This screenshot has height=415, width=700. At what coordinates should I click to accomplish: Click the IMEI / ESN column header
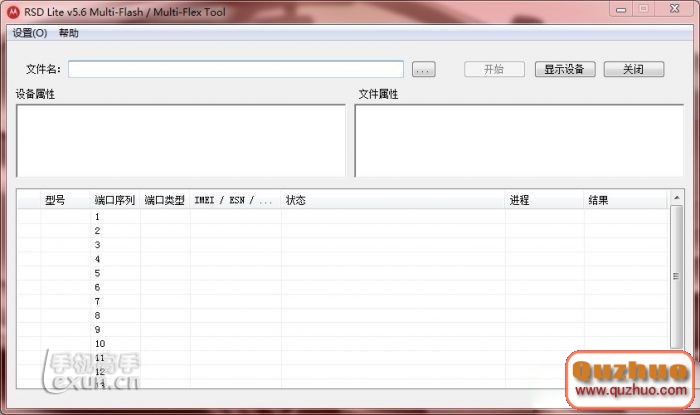pos(235,200)
